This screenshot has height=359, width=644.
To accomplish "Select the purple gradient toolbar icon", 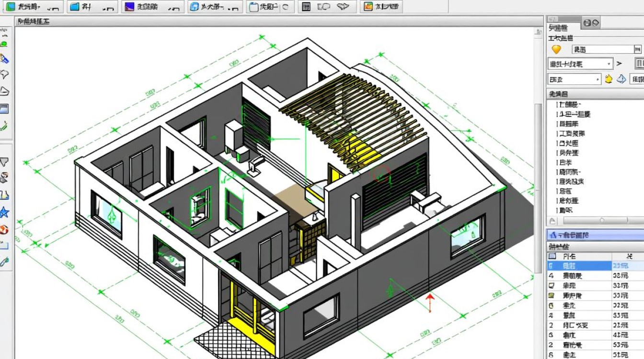I will coord(129,7).
